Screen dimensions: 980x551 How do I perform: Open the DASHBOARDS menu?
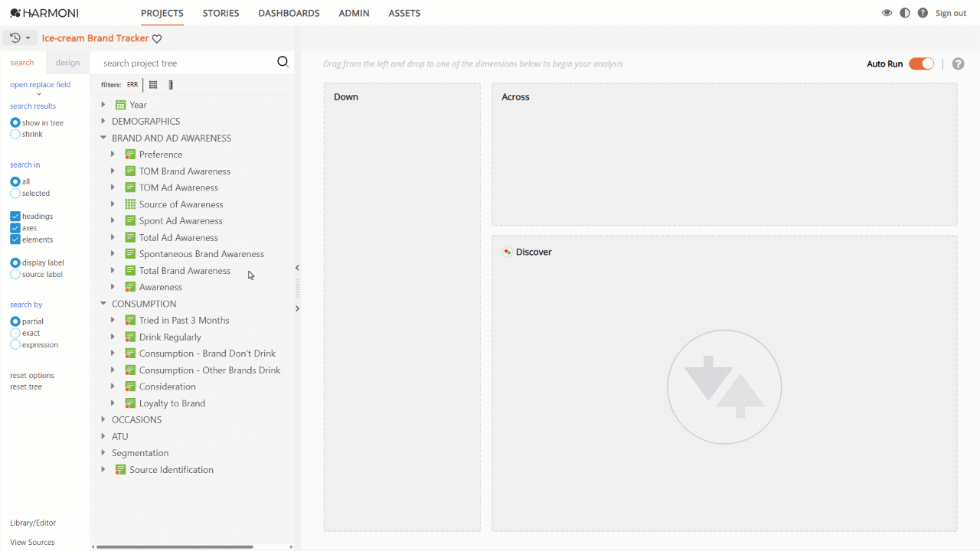(x=289, y=13)
